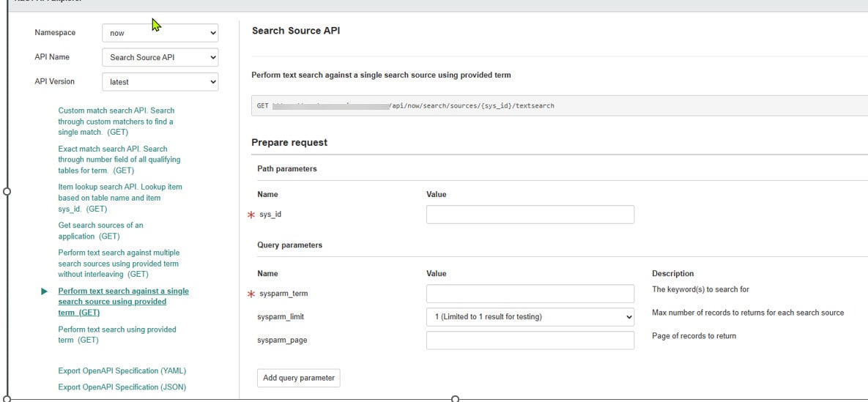Viewport: 868px width, 402px height.
Task: Open the API Name dropdown
Action: pos(160,57)
